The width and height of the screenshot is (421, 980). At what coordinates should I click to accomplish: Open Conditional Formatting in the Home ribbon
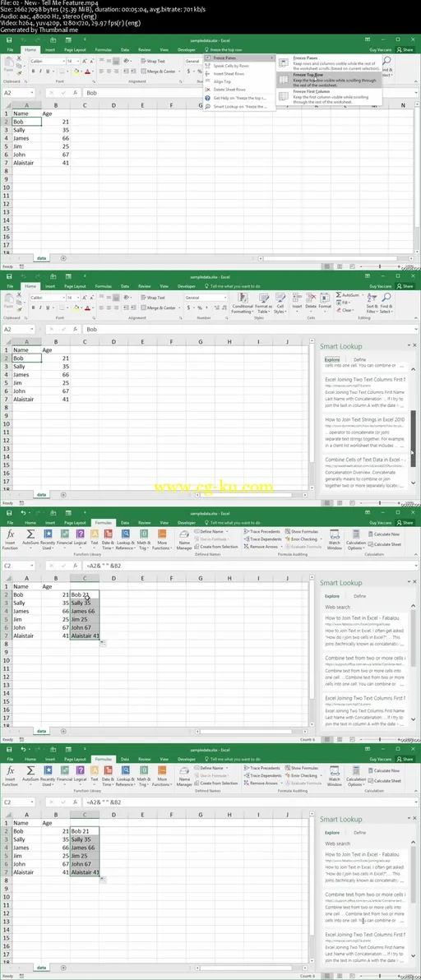click(243, 302)
